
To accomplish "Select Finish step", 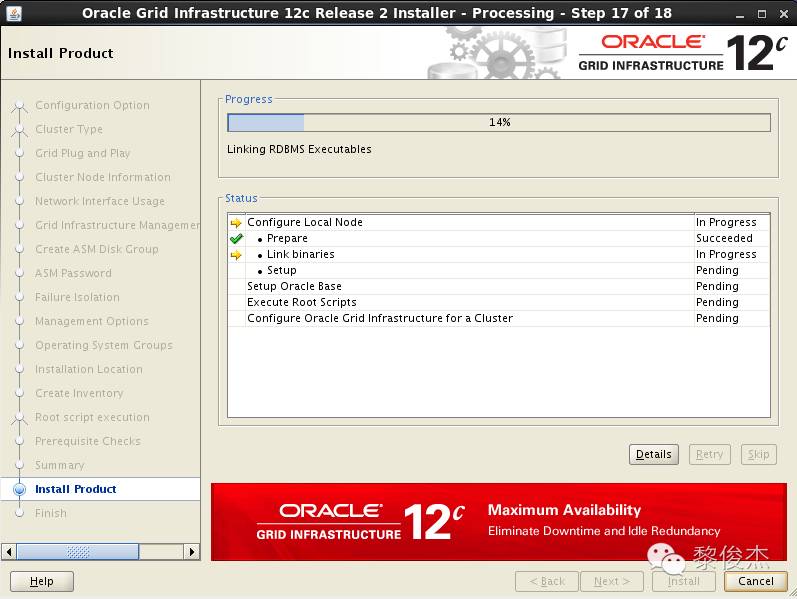I will [x=51, y=513].
